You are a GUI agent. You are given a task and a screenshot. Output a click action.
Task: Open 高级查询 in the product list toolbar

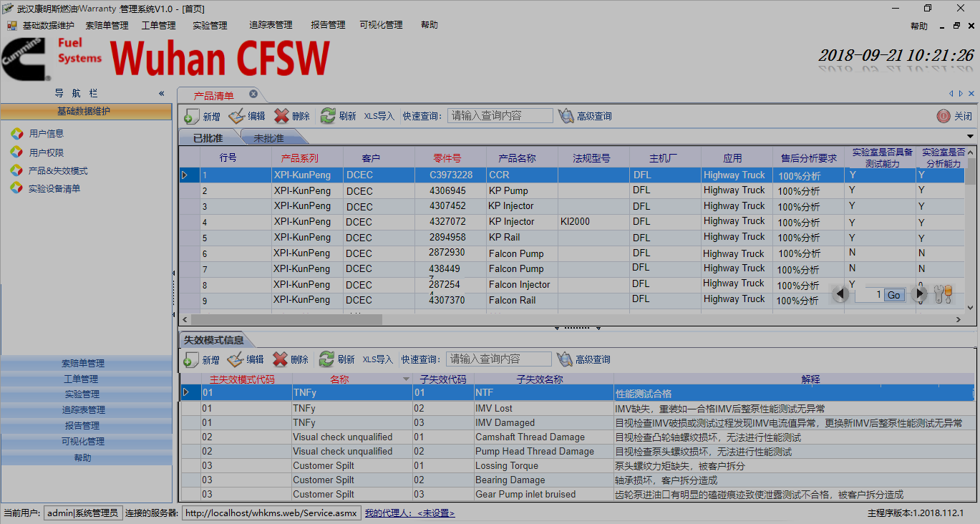585,116
